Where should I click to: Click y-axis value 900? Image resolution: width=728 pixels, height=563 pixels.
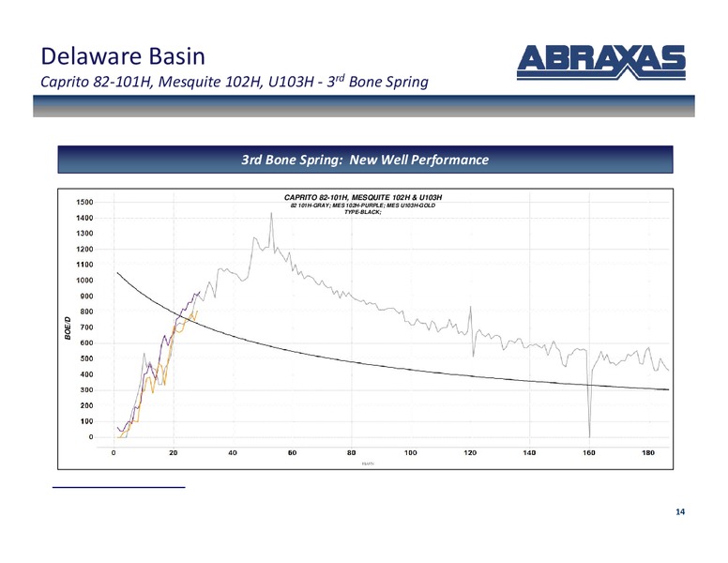[x=86, y=297]
